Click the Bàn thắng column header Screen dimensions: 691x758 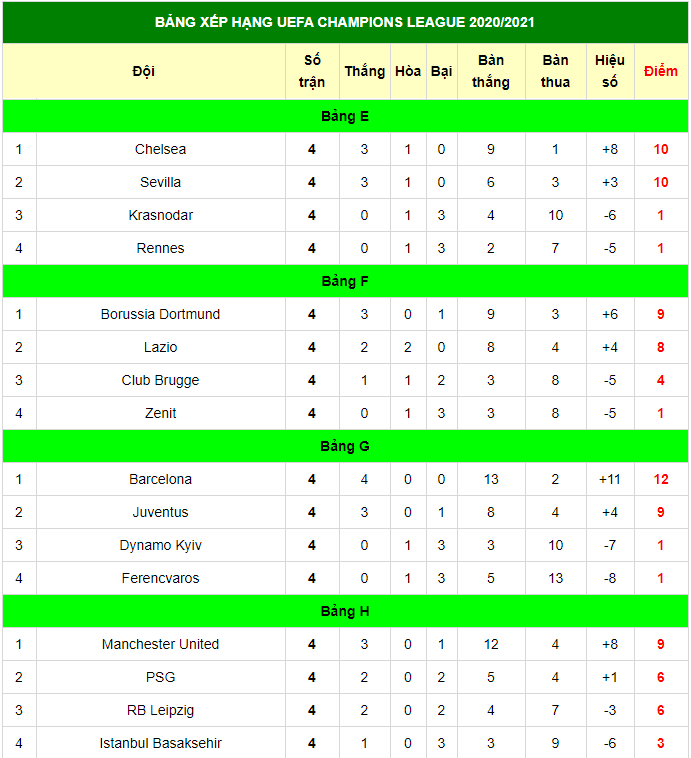(491, 71)
